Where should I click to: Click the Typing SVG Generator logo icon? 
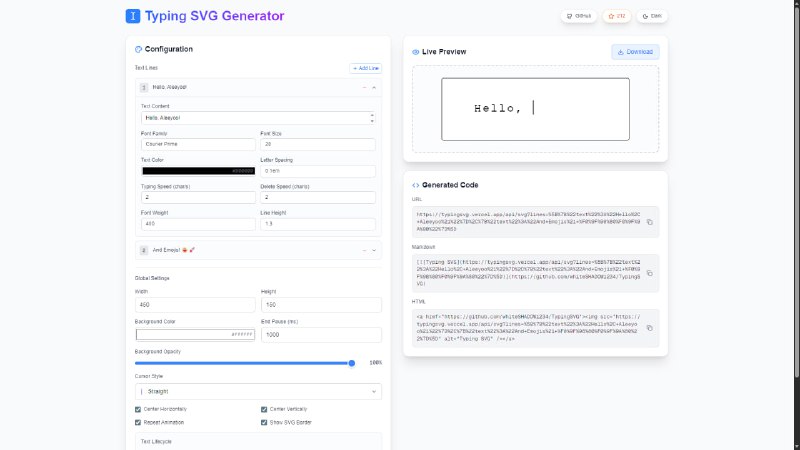[x=133, y=16]
